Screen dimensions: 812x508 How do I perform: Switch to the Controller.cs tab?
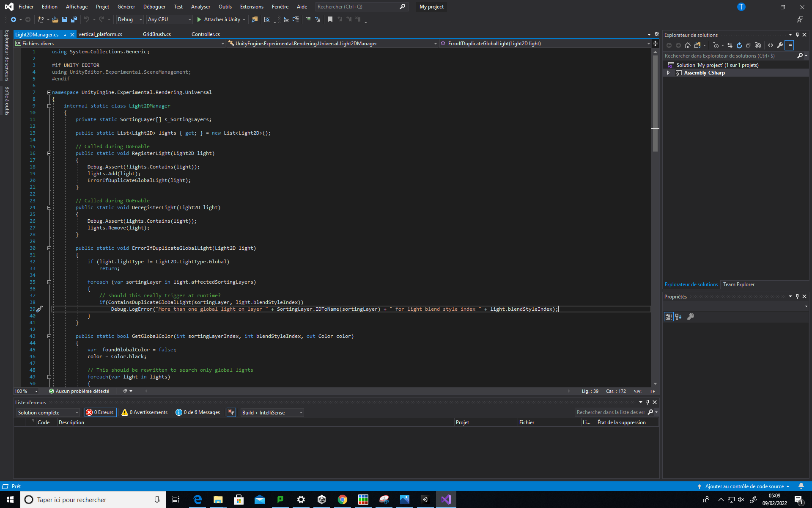[206, 34]
